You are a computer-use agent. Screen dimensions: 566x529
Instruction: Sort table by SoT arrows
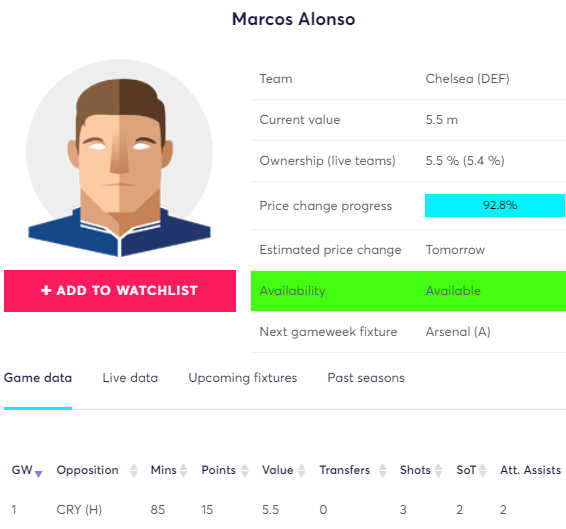pyautogui.click(x=483, y=470)
